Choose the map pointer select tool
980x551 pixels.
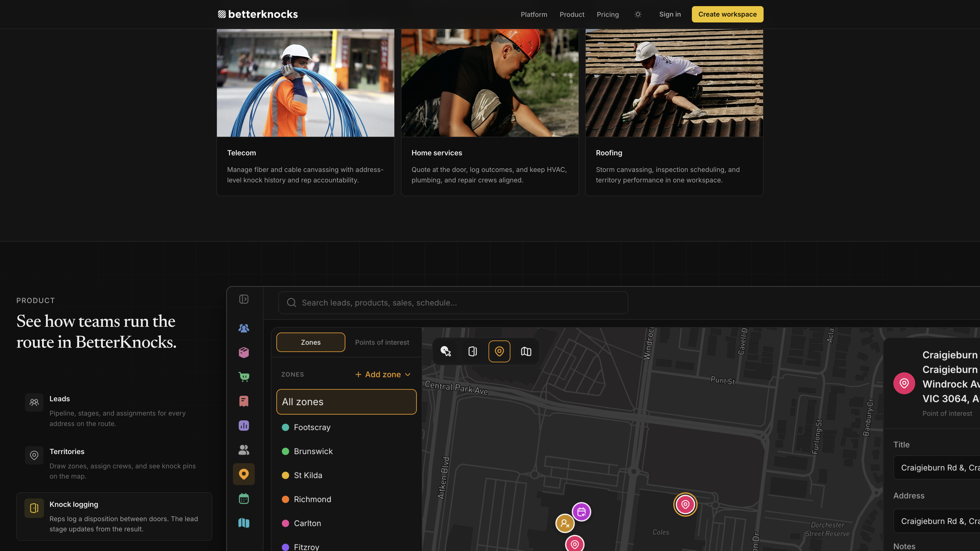446,351
